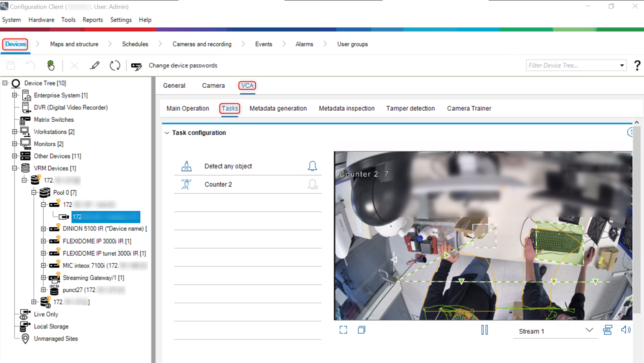Click the Change device passwords icon
This screenshot has height=363, width=644.
point(137,66)
